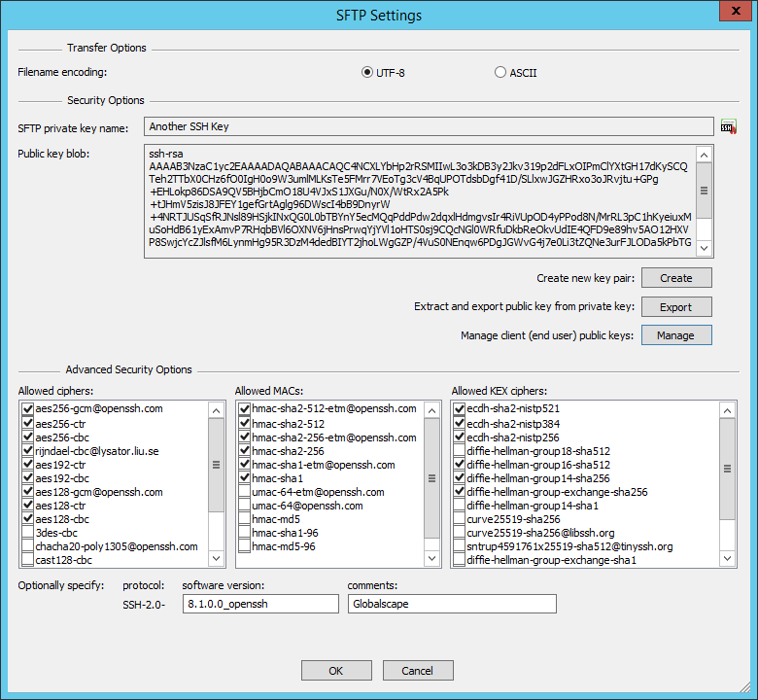
Task: Click the SSH key browse icon
Action: coord(729,126)
